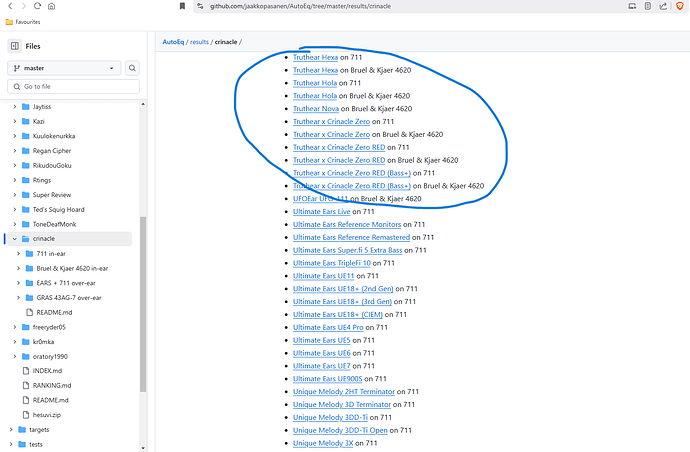Open EARS + 711 over-ear folder
The height and width of the screenshot is (452, 690).
66,283
